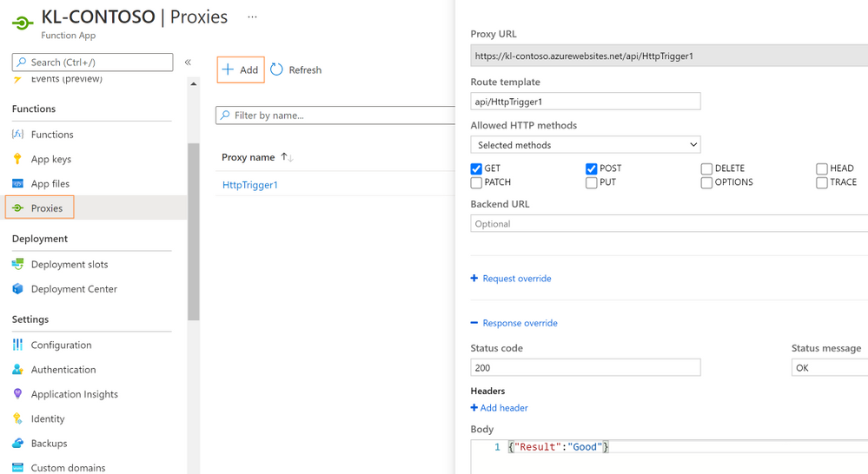
Task: Click the Identity key icon
Action: point(17,418)
